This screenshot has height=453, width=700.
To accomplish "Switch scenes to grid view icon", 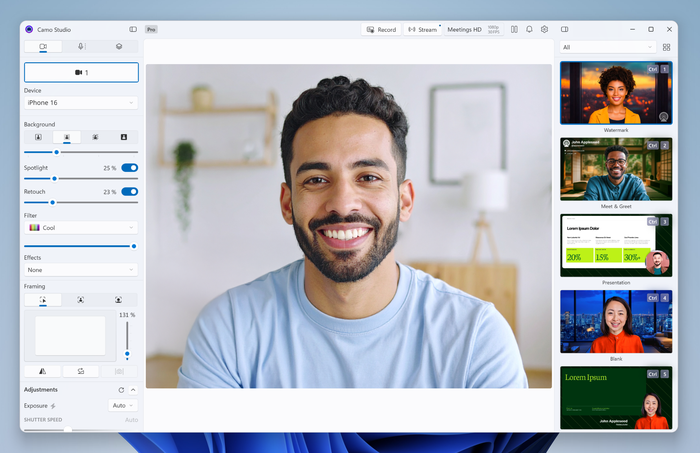I will (667, 47).
